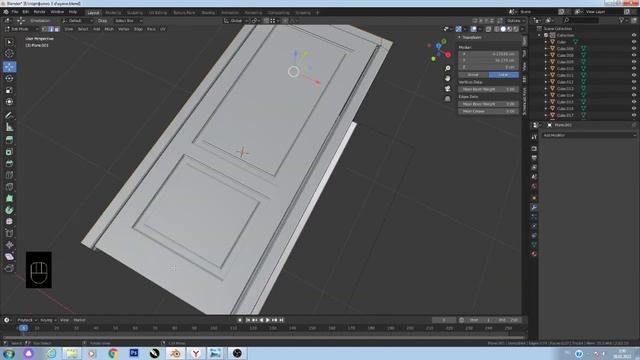
Task: Select the Select Box tool
Action: click(9, 42)
